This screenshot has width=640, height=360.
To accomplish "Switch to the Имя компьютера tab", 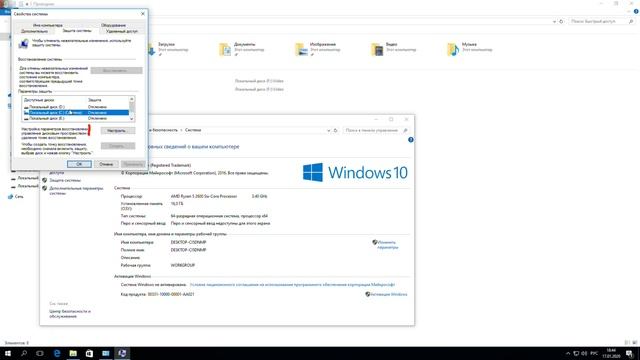I will click(48, 25).
